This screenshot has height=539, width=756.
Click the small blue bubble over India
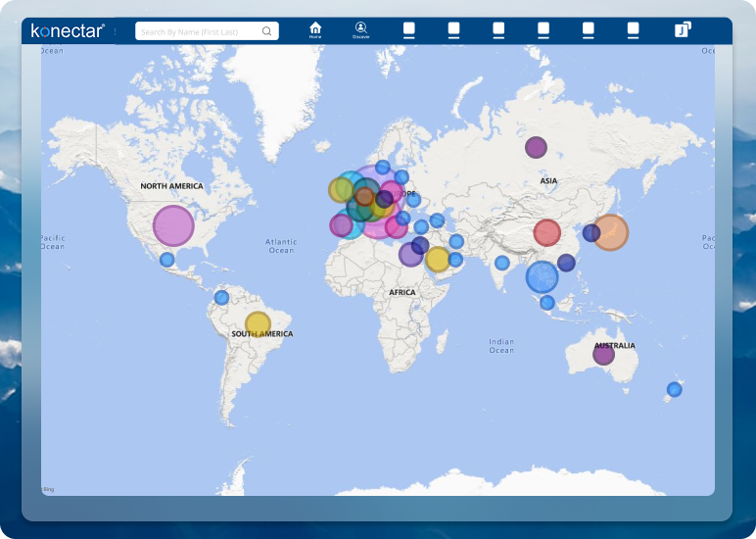tap(502, 263)
